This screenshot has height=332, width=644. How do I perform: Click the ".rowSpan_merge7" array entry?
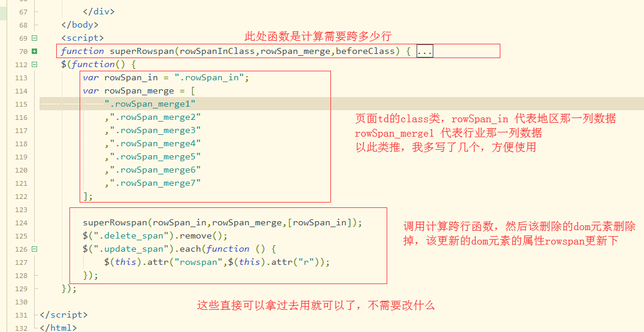point(155,183)
